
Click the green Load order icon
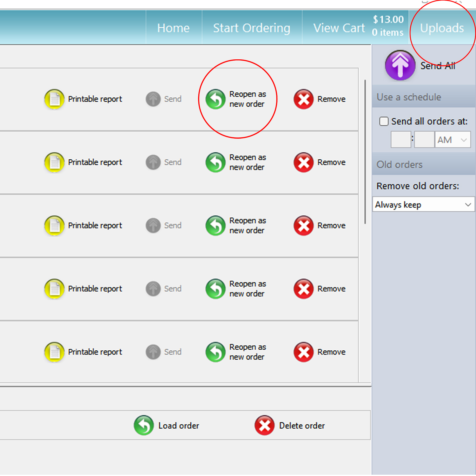(144, 425)
